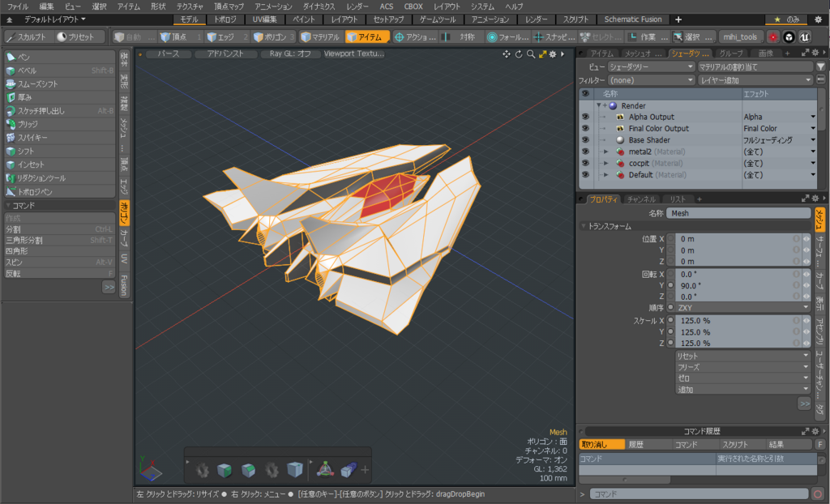The height and width of the screenshot is (504, 830).
Task: Hide the metal2 material layer
Action: pyautogui.click(x=585, y=152)
